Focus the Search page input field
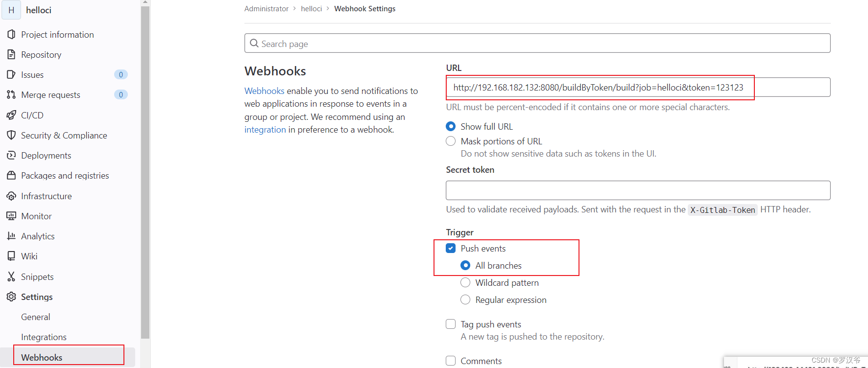Image resolution: width=868 pixels, height=368 pixels. [x=537, y=43]
